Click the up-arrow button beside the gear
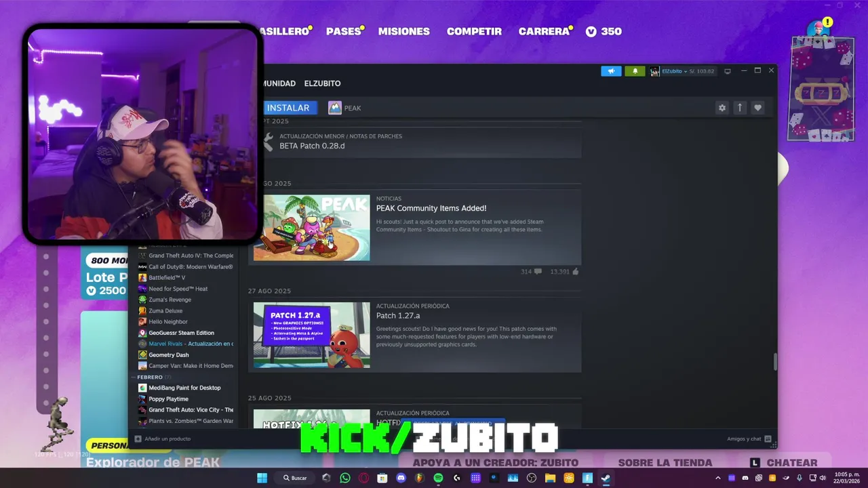This screenshot has width=868, height=488. (740, 108)
